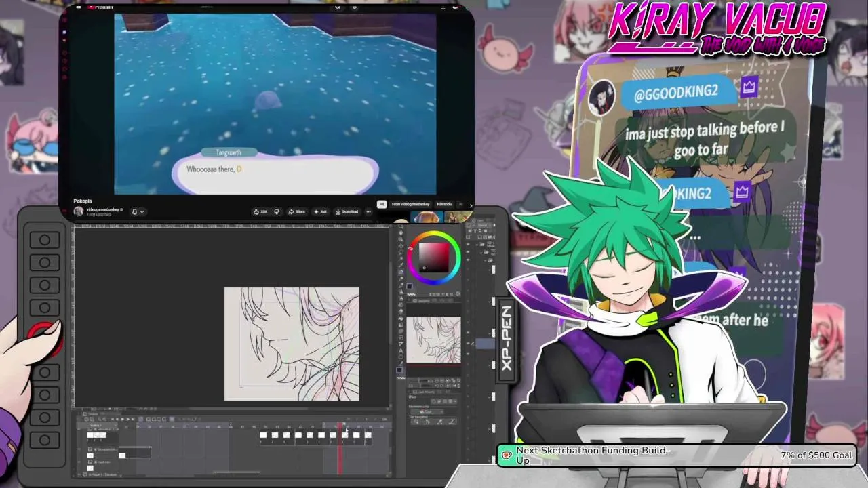
Task: Select the Auto select tool
Action: tap(401, 259)
